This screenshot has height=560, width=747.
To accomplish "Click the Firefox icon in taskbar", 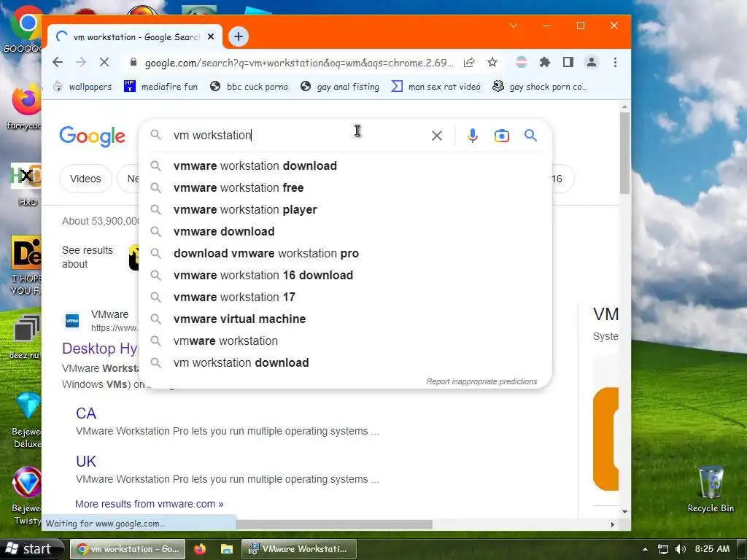I will click(200, 549).
